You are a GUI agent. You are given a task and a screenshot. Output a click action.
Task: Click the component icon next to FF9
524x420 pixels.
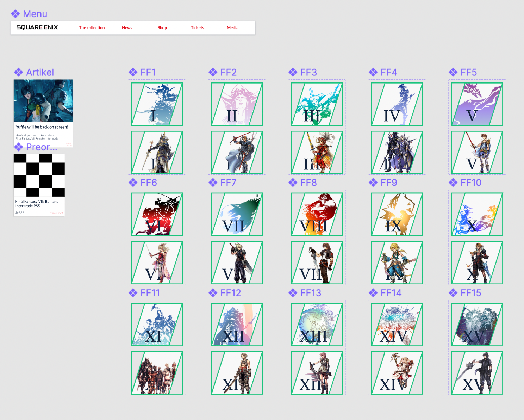pos(373,183)
